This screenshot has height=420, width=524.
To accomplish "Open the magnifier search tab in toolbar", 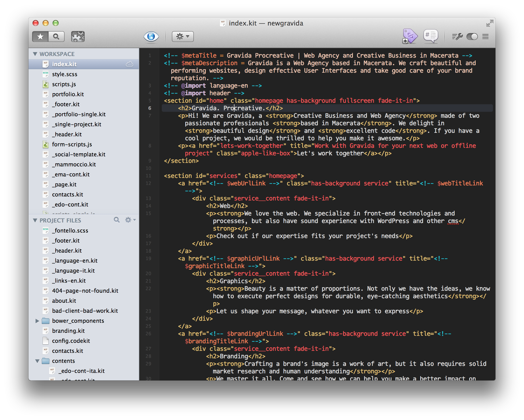I will click(56, 37).
